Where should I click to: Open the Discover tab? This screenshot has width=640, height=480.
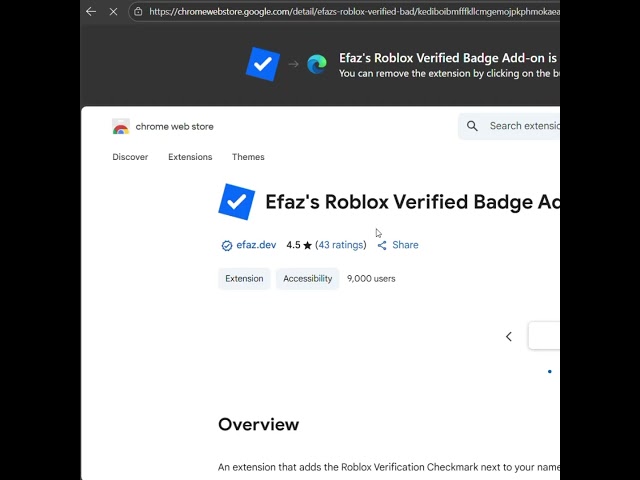click(x=130, y=157)
